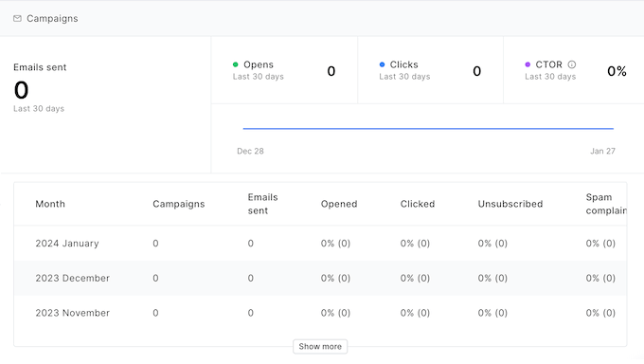Click the large Emails sent total
This screenshot has width=644, height=364.
[x=22, y=90]
